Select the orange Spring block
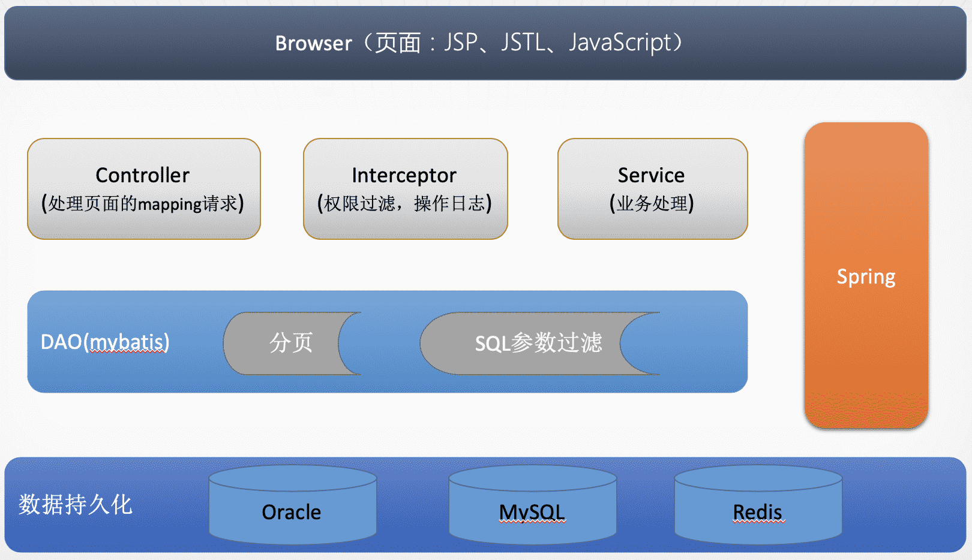972x560 pixels. 866,276
